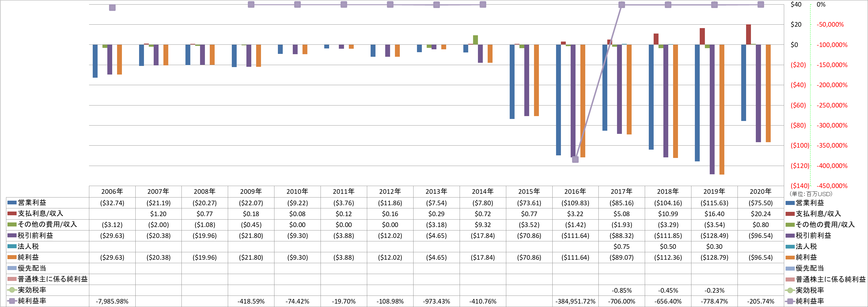Click the orange 純利益 bar for 2019

722,109
